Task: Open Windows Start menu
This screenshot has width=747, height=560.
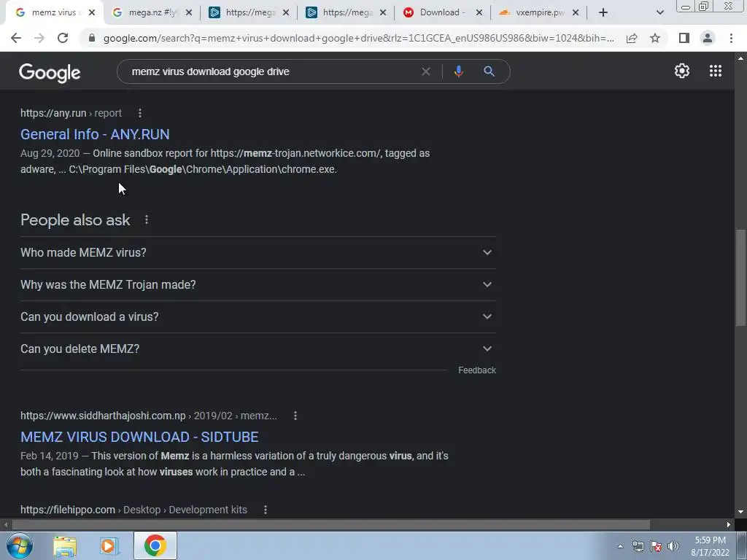Action: [19, 545]
